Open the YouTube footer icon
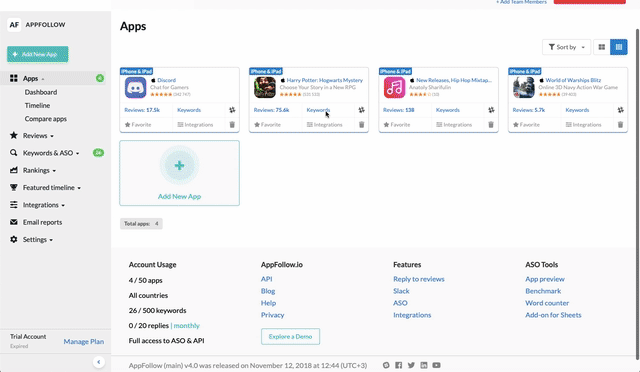This screenshot has width=640, height=372. 436,365
